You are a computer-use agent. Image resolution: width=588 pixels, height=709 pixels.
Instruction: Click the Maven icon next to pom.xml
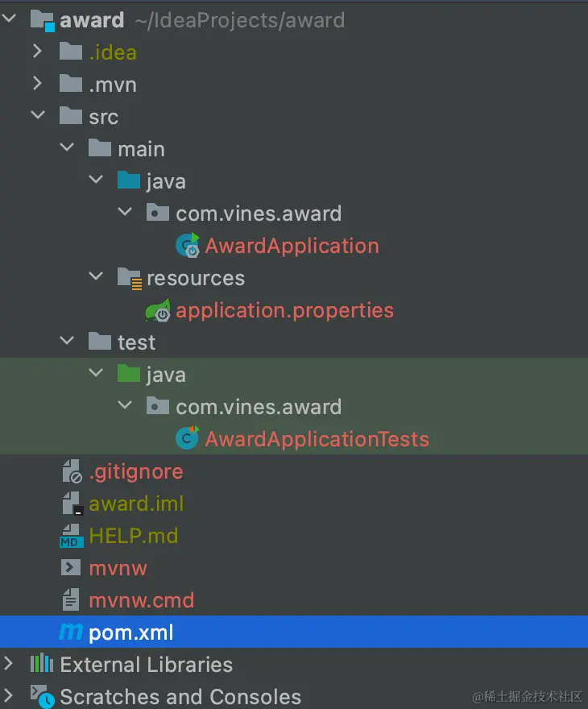(71, 632)
